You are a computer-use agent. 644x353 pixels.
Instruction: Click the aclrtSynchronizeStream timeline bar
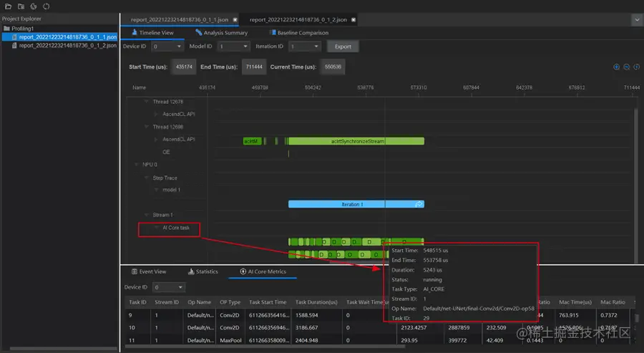(x=356, y=141)
